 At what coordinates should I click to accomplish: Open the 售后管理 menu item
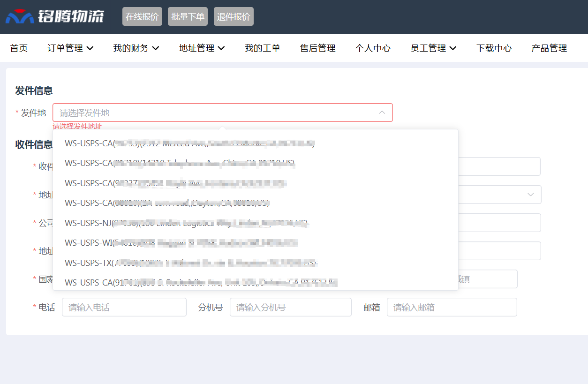(318, 48)
